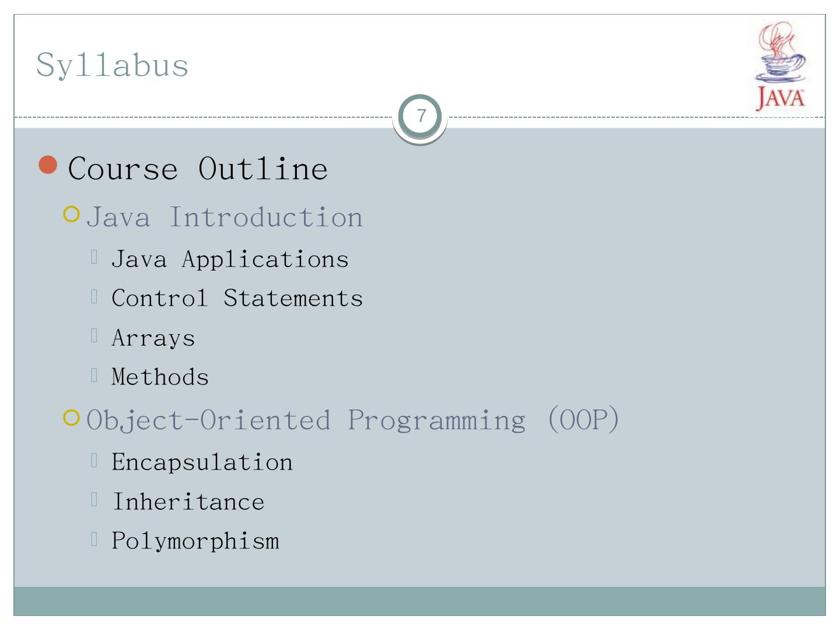Image resolution: width=840 pixels, height=630 pixels.
Task: Click the Polymorphism list item
Action: coord(195,541)
